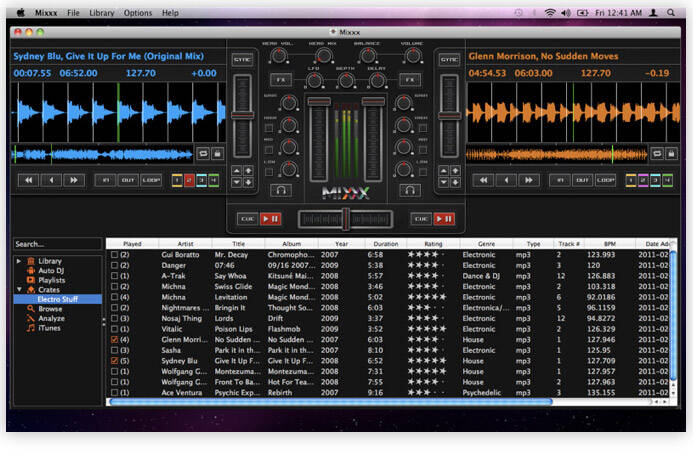The width and height of the screenshot is (693, 464).
Task: Click left deck rewind button
Action: 29,180
